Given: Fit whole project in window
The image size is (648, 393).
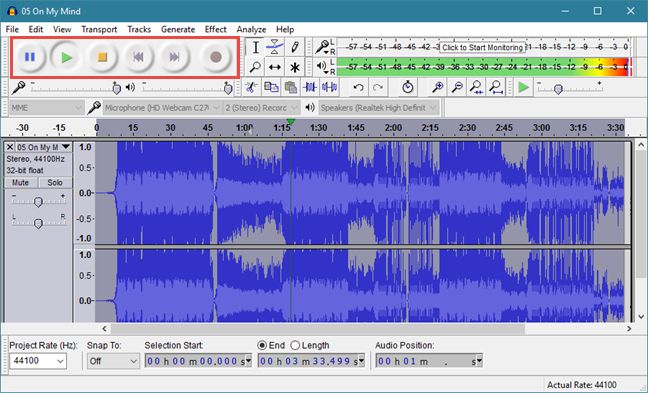Looking at the screenshot, I should point(496,87).
